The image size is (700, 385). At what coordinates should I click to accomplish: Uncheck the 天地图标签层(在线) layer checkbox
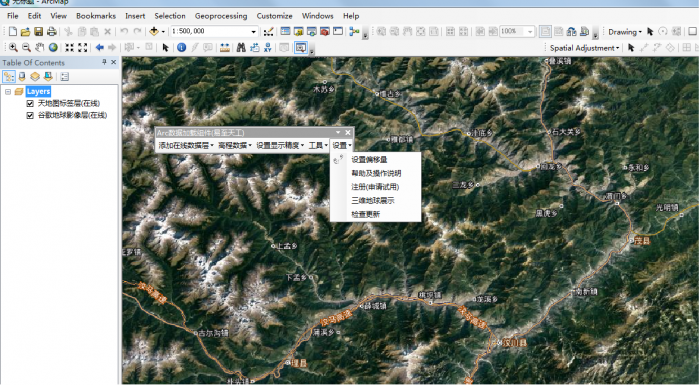(x=30, y=104)
